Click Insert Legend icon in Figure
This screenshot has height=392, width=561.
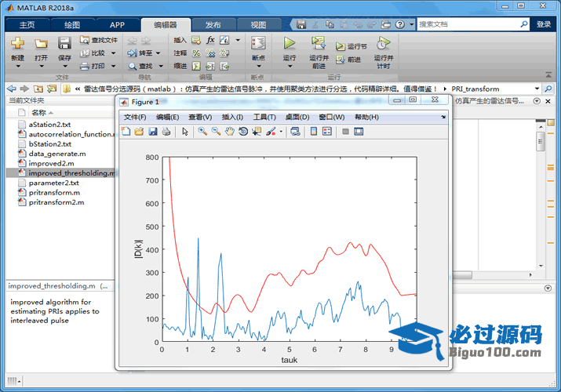[327, 132]
